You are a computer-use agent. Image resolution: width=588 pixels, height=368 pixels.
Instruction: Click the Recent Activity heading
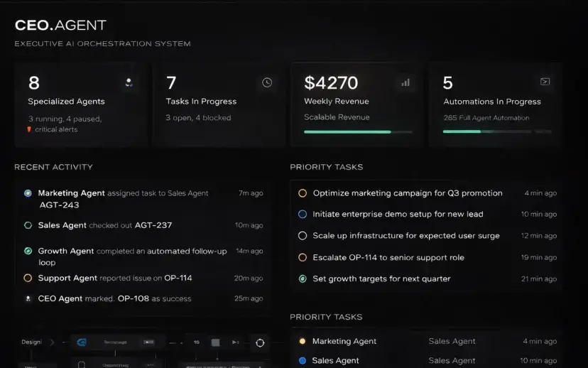click(54, 168)
